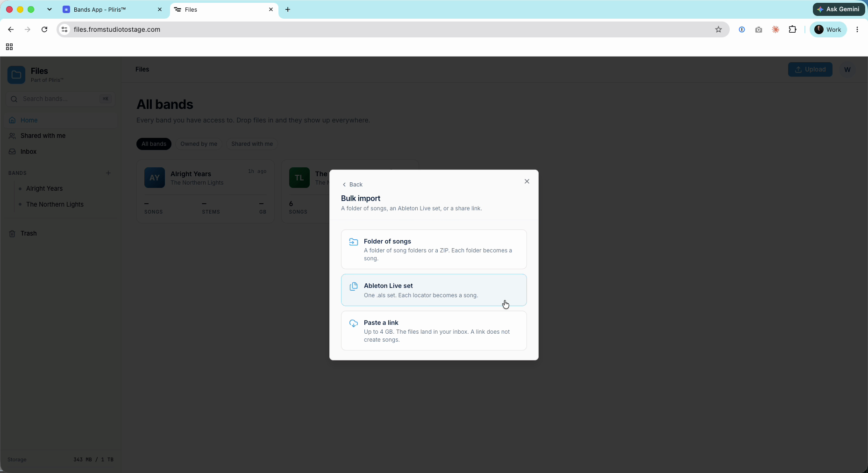This screenshot has width=868, height=473.
Task: Open the Extensions puzzle menu
Action: pyautogui.click(x=793, y=29)
